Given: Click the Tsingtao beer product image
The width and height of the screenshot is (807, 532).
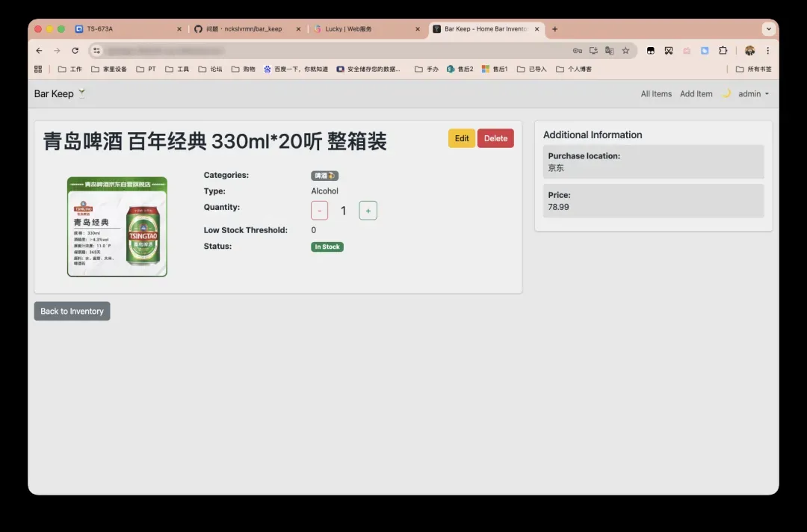Looking at the screenshot, I should pos(117,226).
